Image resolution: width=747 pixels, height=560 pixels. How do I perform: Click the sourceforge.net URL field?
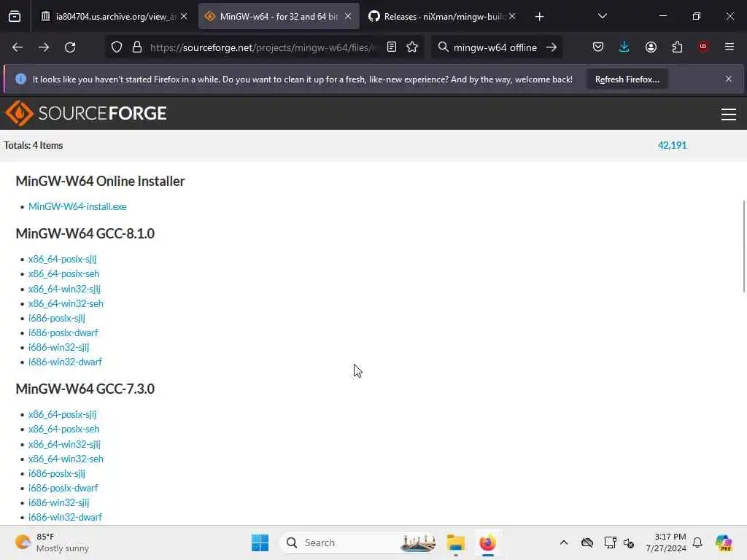(x=264, y=47)
